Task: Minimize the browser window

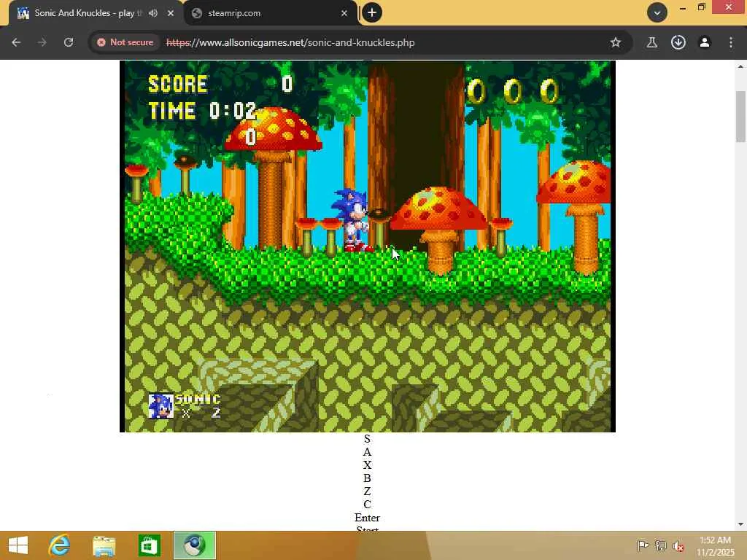Action: click(683, 7)
